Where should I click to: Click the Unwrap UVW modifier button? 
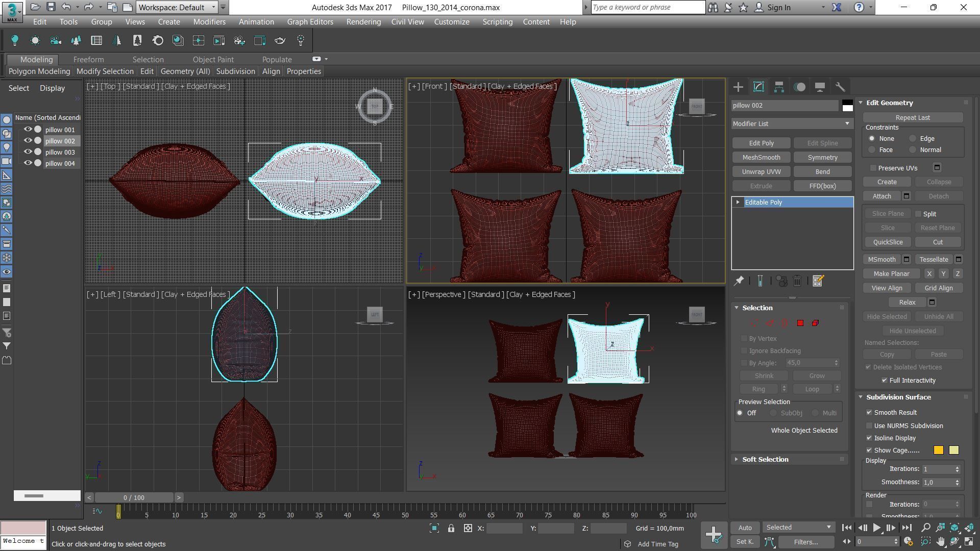761,172
